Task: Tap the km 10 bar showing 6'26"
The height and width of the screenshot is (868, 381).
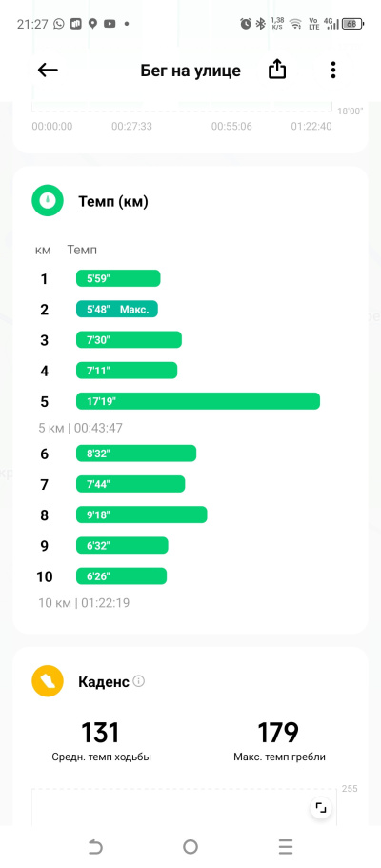Action: click(x=121, y=575)
